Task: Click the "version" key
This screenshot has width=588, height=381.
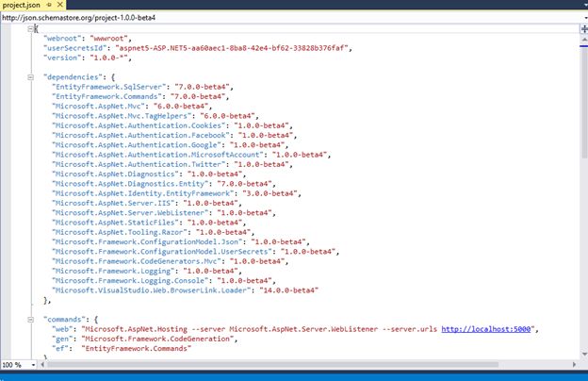Action: click(x=62, y=58)
